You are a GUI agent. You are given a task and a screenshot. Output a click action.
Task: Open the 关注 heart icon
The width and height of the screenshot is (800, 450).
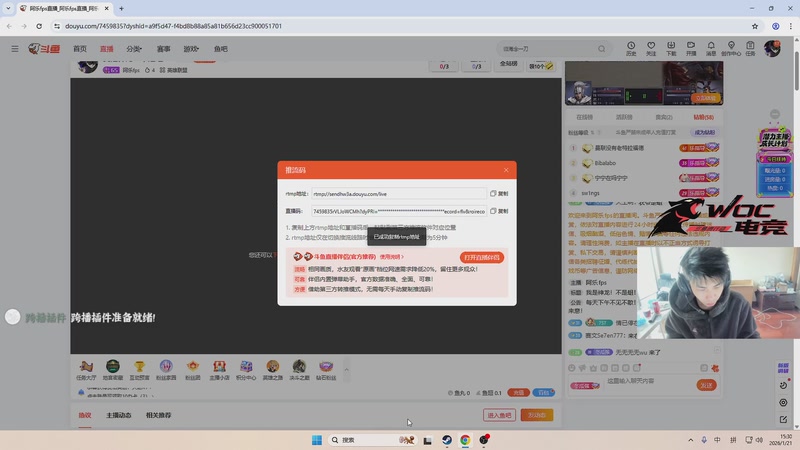coord(651,48)
